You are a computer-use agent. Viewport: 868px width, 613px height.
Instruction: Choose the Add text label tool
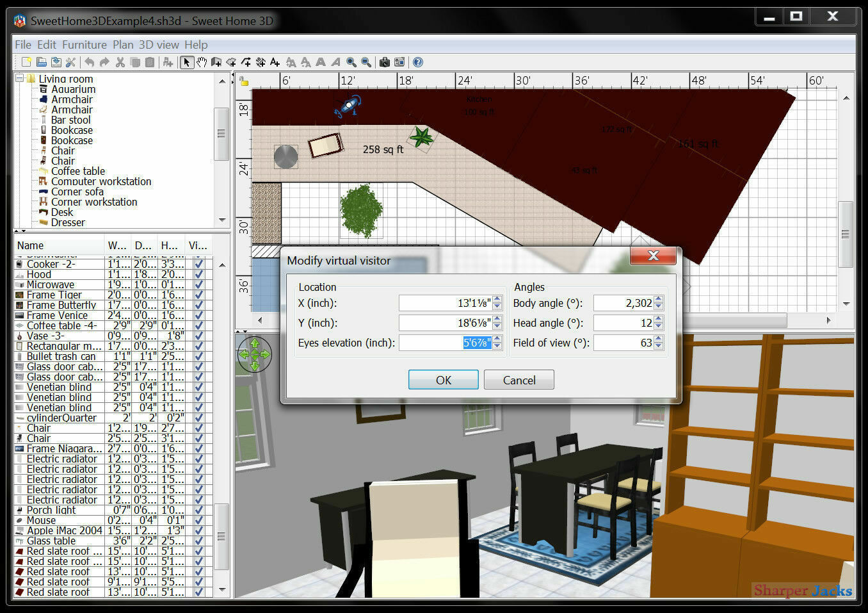275,62
